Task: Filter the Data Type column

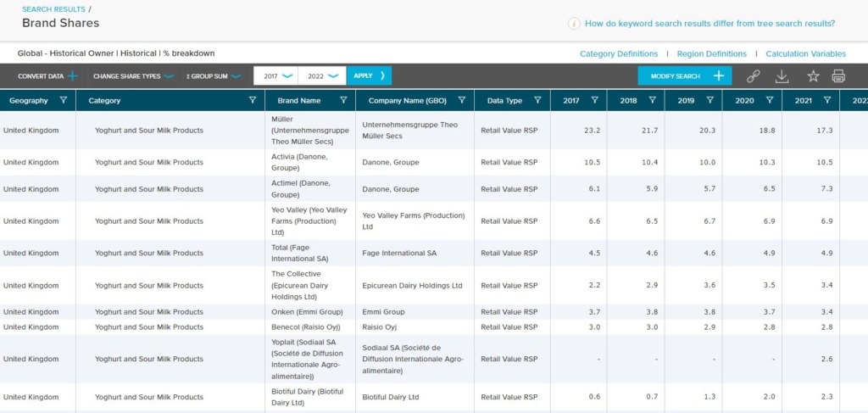Action: pos(537,100)
